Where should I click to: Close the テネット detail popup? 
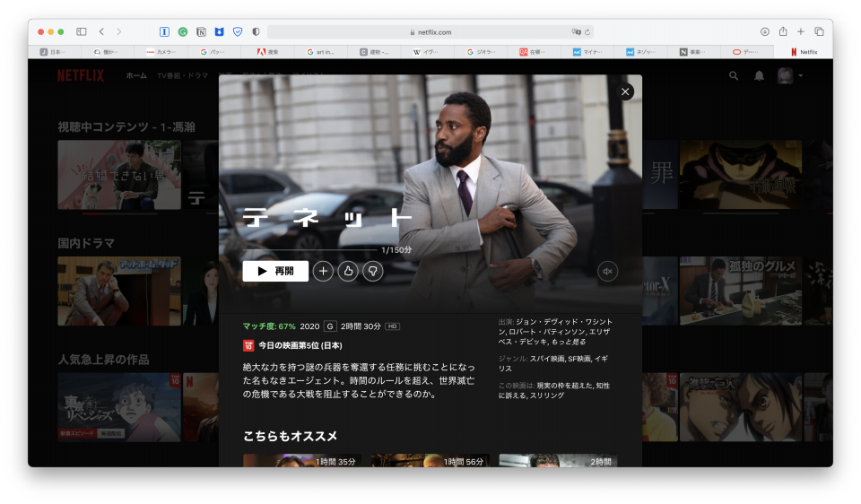[x=625, y=91]
